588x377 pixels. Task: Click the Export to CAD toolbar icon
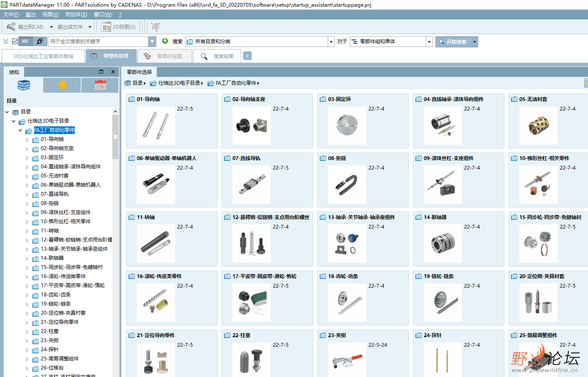tap(11, 27)
